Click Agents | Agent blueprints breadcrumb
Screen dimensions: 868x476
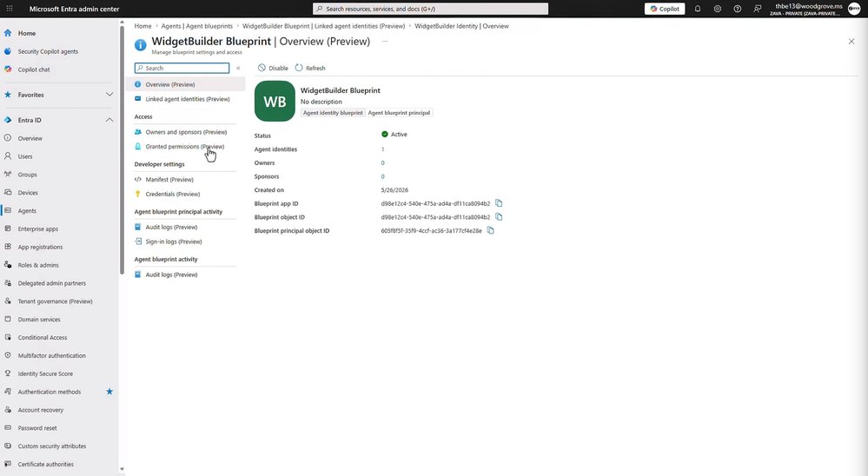pyautogui.click(x=197, y=26)
